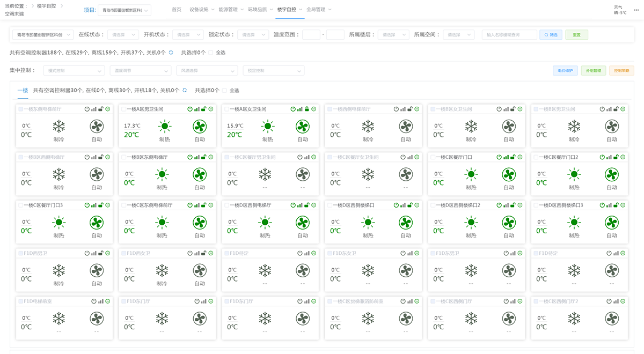644x354 pixels.
Task: Open the 在线状态 dropdown
Action: tap(123, 34)
